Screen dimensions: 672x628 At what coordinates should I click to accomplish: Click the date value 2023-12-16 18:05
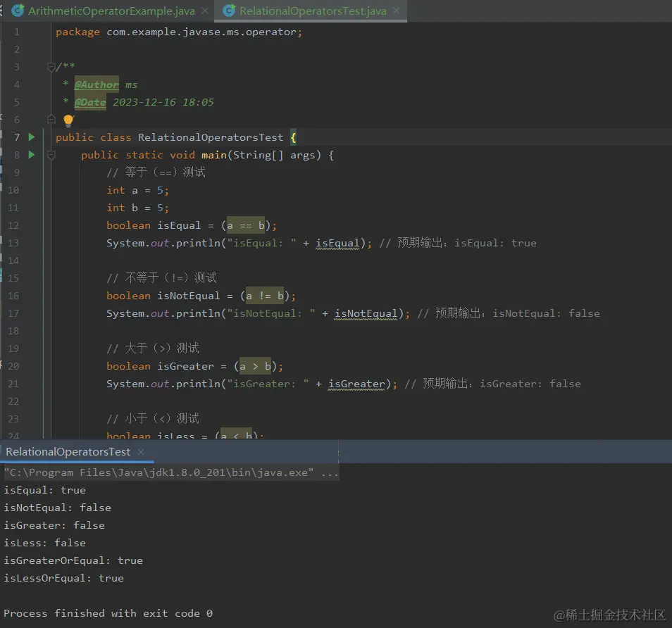163,102
